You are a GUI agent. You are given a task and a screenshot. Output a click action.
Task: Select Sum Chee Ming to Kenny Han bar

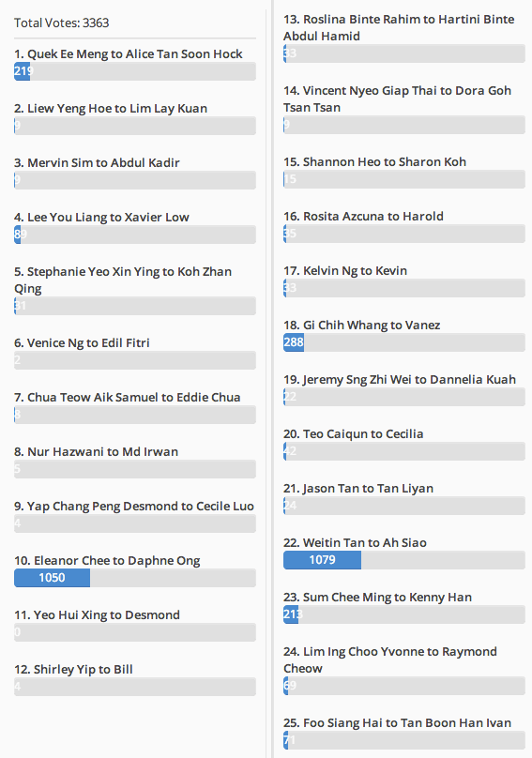[x=403, y=614]
